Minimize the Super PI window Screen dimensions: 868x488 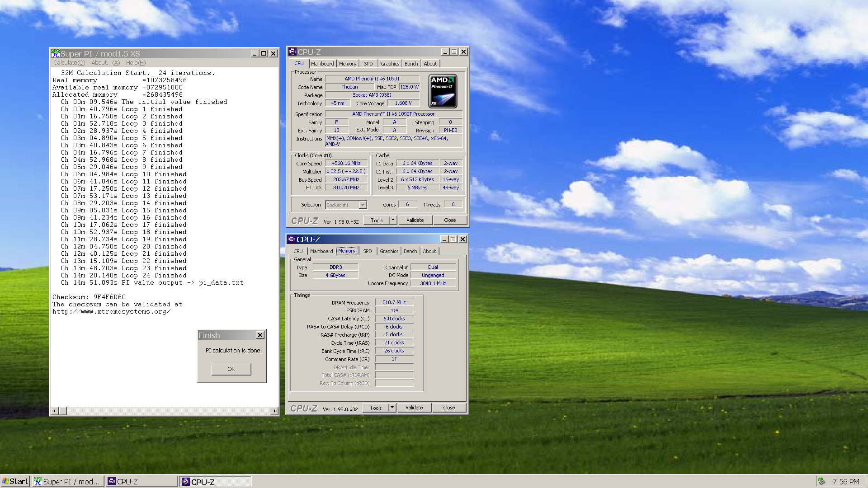(255, 54)
